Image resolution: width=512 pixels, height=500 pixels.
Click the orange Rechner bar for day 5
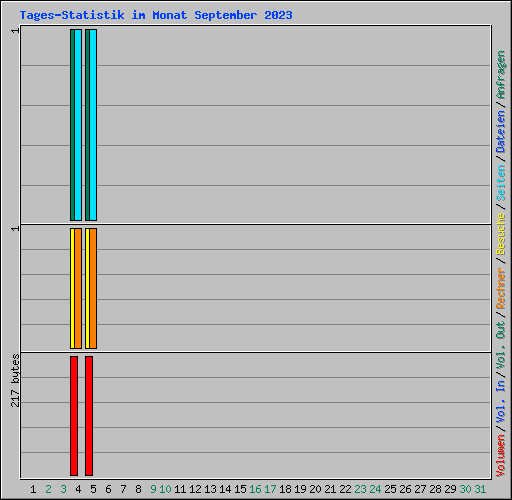tap(93, 288)
